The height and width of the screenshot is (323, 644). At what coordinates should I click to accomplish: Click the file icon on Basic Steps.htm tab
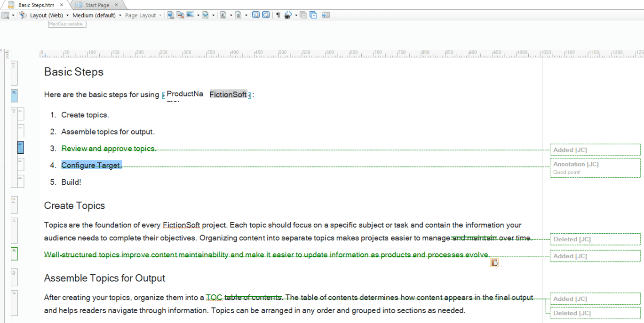point(11,5)
